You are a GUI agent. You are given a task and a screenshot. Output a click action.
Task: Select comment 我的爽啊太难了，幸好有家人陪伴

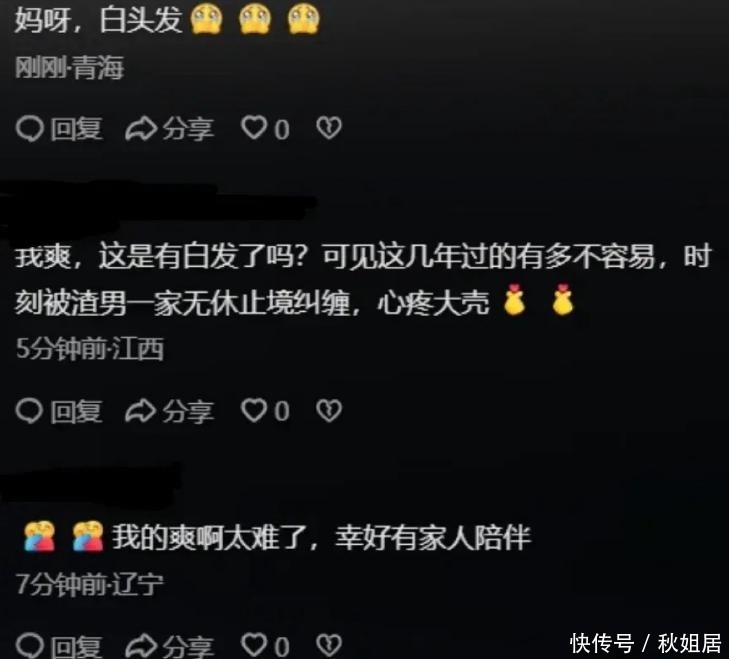point(277,537)
